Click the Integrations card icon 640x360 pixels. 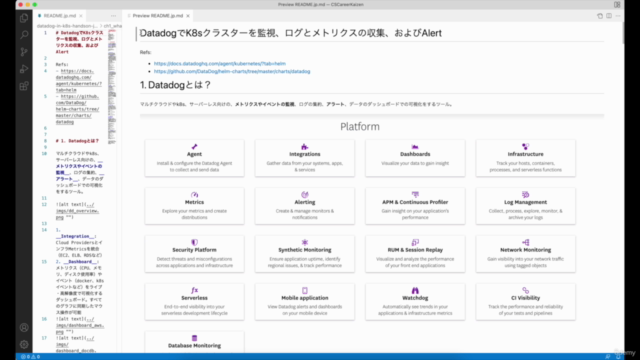click(304, 147)
